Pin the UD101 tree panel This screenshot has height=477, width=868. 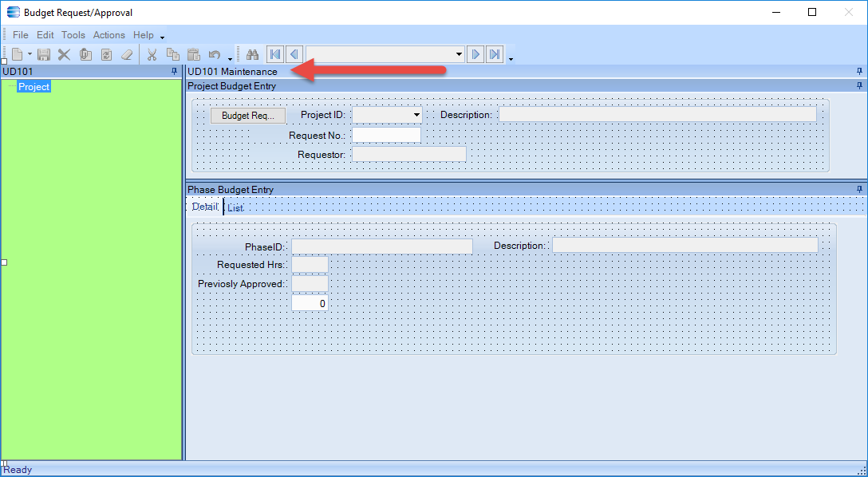click(175, 71)
